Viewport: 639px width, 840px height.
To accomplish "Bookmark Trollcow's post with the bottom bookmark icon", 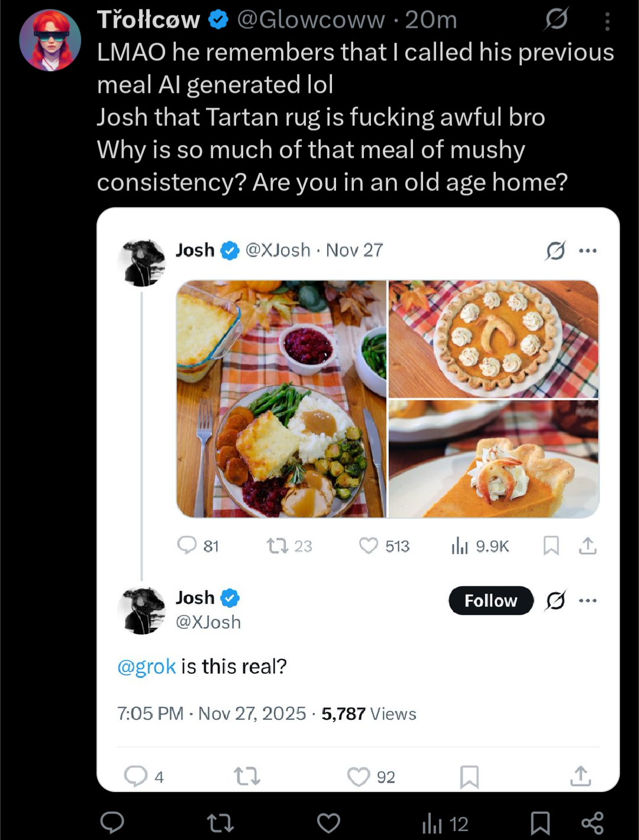I will [x=540, y=823].
